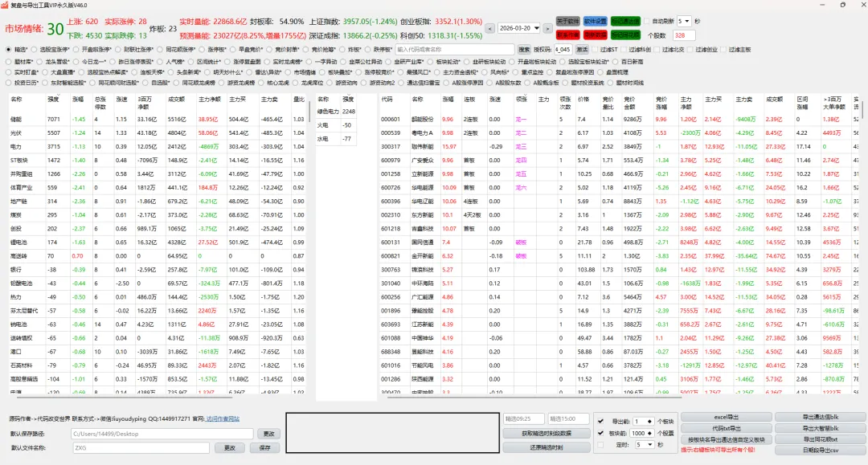Sort by the 代码 column header
This screenshot has height=465, width=868.
pyautogui.click(x=387, y=100)
